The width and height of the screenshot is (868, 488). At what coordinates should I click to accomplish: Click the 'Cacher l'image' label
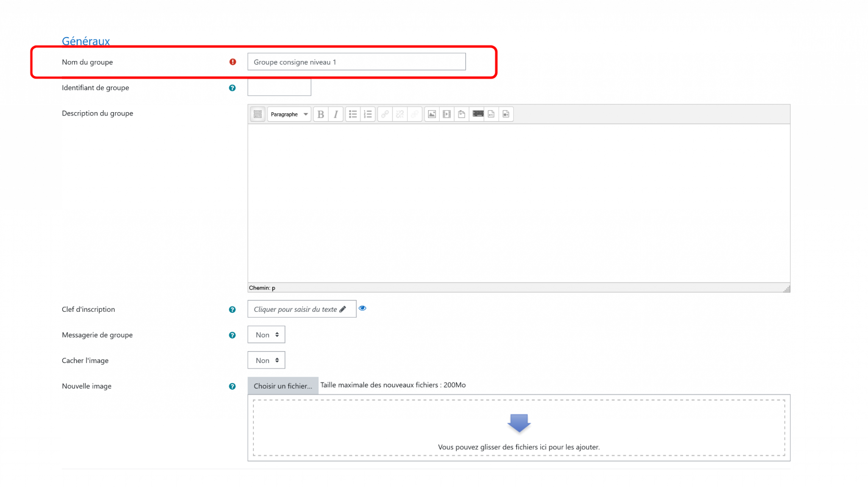pyautogui.click(x=85, y=360)
